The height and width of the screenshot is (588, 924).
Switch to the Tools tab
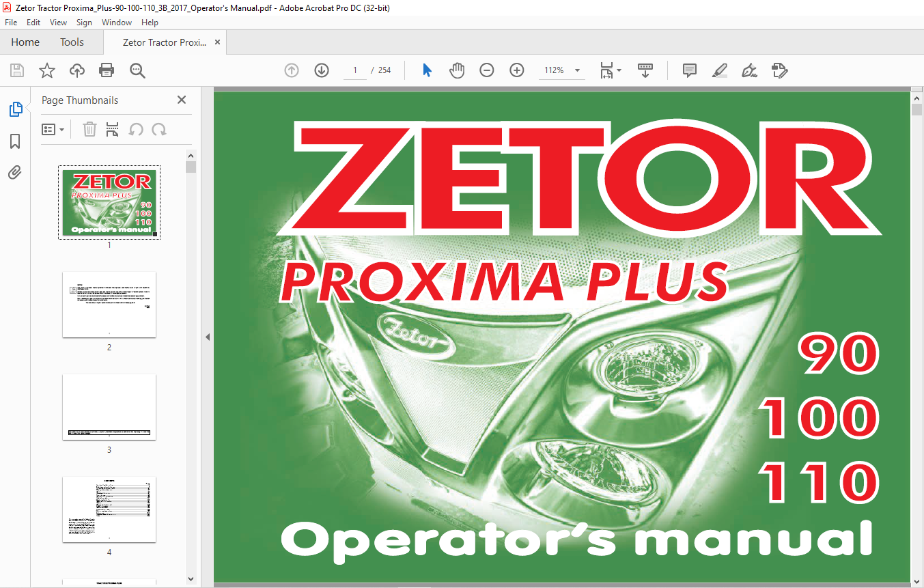click(72, 42)
